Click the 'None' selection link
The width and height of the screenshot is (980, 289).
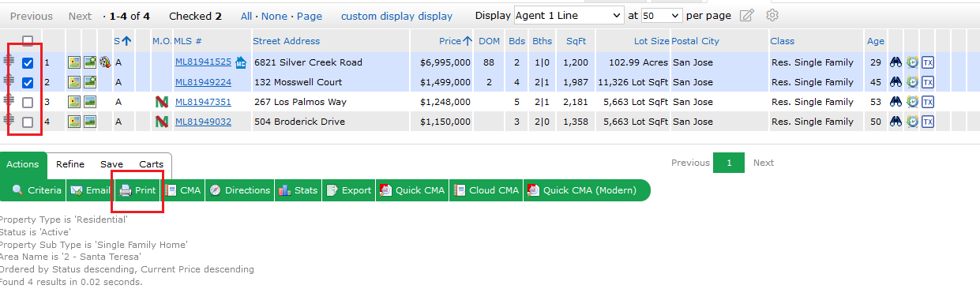click(x=275, y=16)
